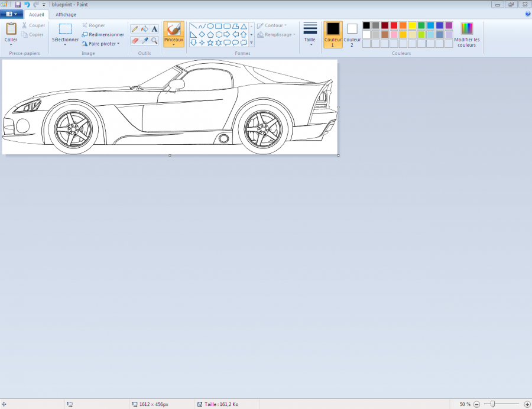532x409 pixels.
Task: Open Modifier les couleurs
Action: [467, 34]
